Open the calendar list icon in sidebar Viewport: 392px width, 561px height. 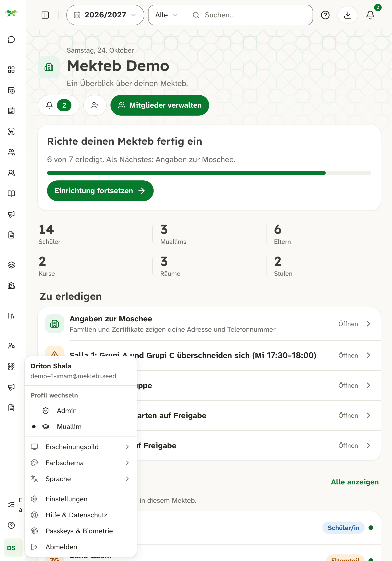tap(11, 111)
